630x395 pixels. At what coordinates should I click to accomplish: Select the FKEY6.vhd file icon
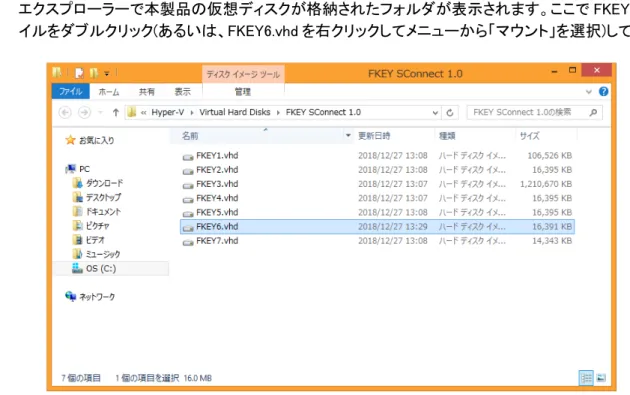(188, 227)
